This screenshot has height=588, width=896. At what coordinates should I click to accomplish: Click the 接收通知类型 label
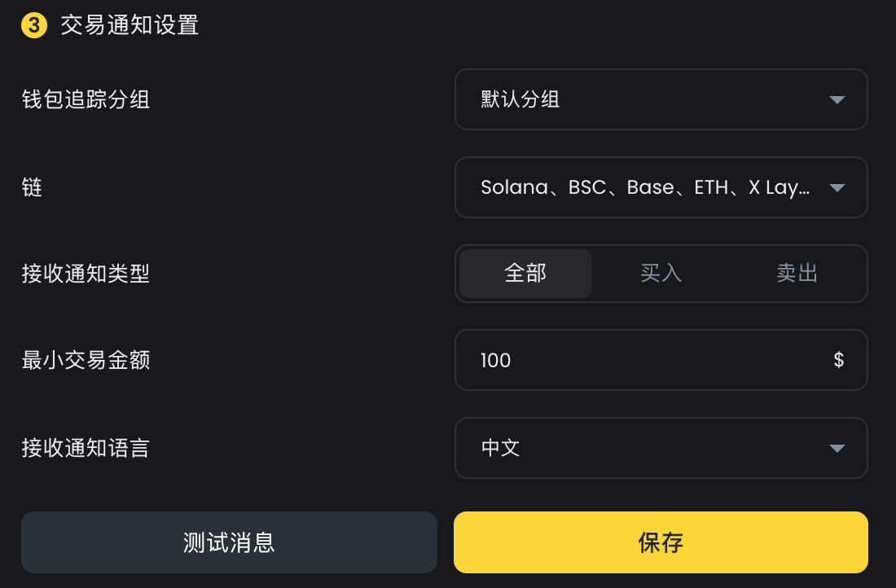click(86, 274)
